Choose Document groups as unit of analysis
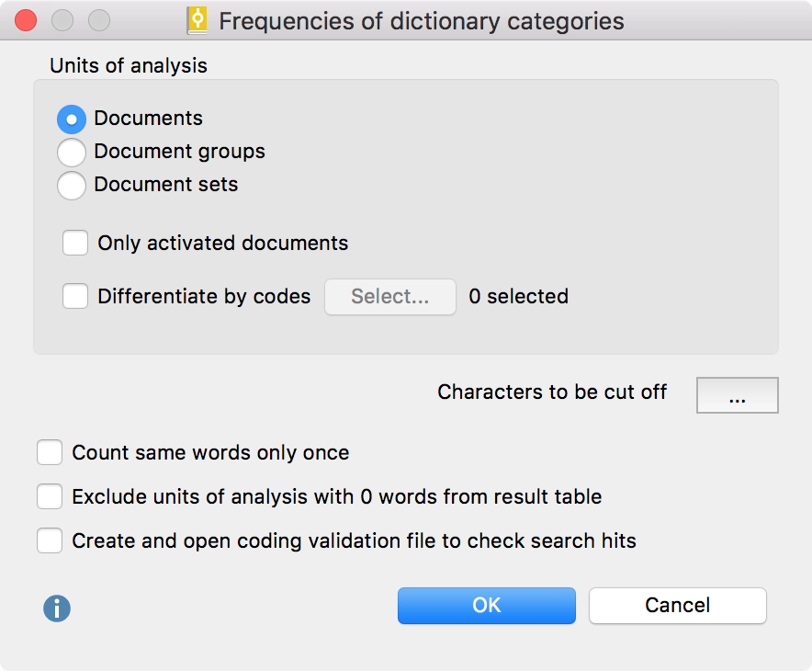 pos(72,153)
